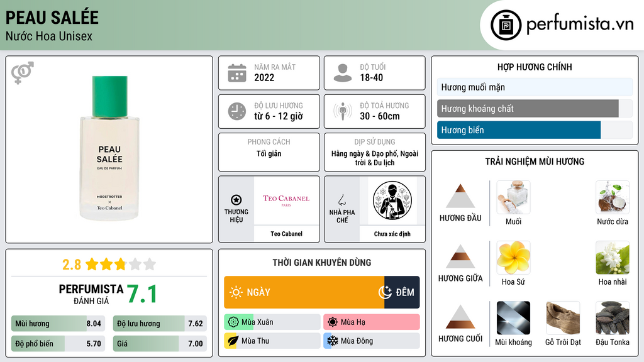Click the Hương muối mặn accord bar
The height and width of the screenshot is (362, 644).
click(535, 87)
